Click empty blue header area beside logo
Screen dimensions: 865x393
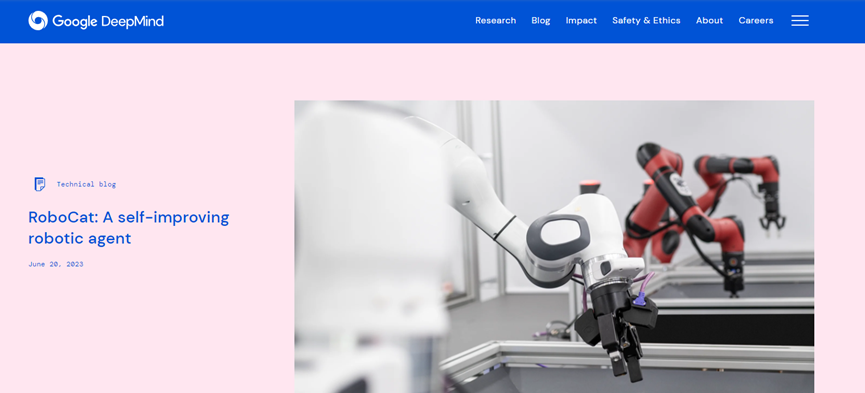320,21
